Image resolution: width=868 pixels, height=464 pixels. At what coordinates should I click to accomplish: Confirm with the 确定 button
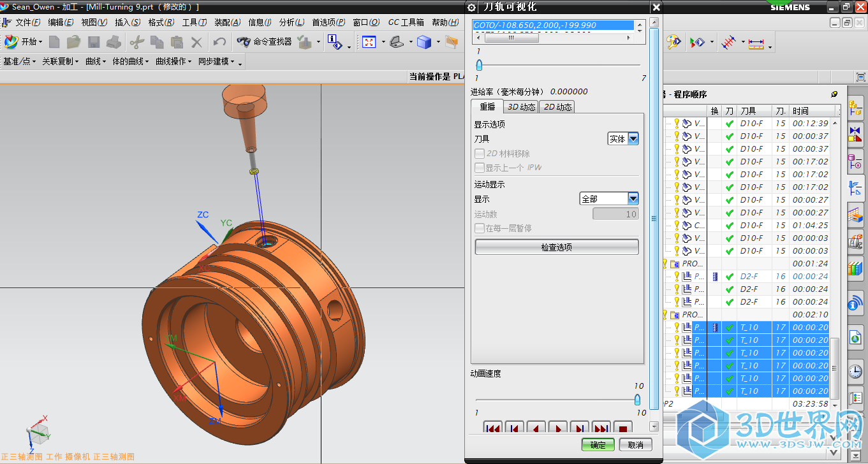tap(598, 445)
